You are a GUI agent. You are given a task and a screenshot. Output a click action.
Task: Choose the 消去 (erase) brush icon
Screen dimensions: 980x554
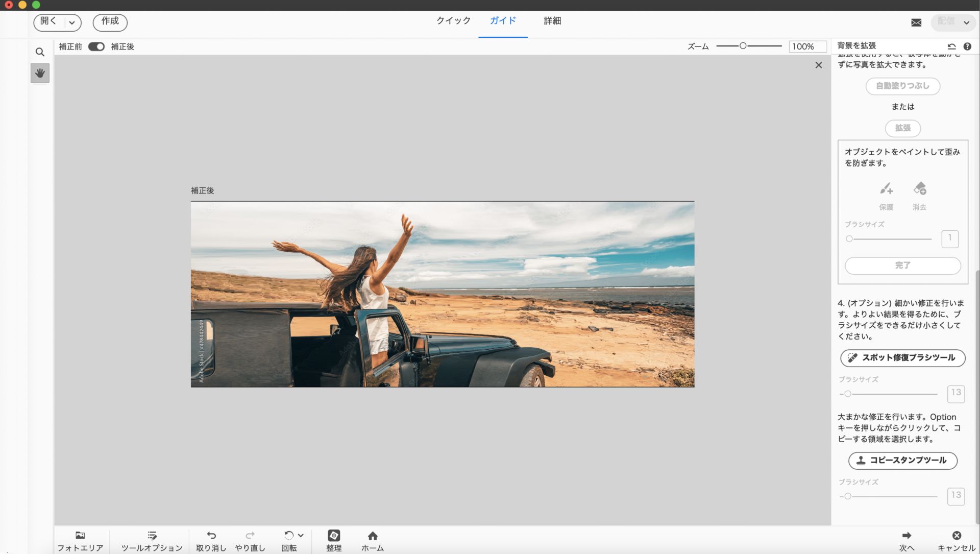tap(919, 189)
